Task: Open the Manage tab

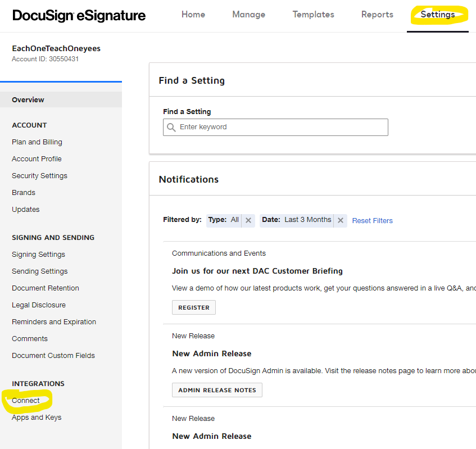Action: point(248,15)
